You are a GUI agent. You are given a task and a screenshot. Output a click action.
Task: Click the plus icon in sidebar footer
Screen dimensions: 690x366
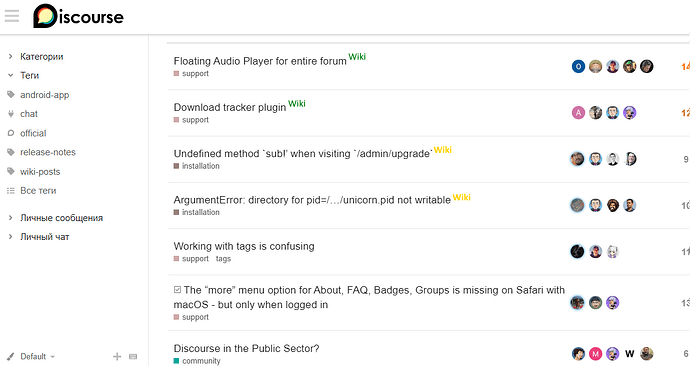coord(117,356)
